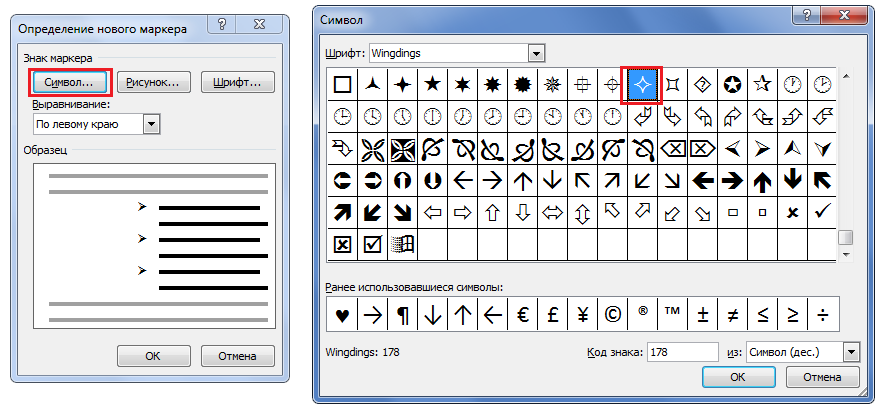Expand the Выравнивание alignment dropdown

[x=152, y=124]
